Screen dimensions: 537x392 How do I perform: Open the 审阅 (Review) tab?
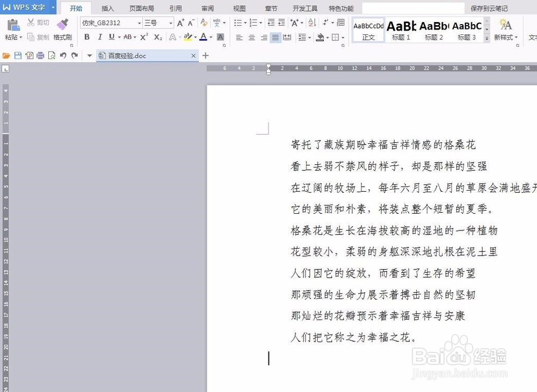(207, 8)
